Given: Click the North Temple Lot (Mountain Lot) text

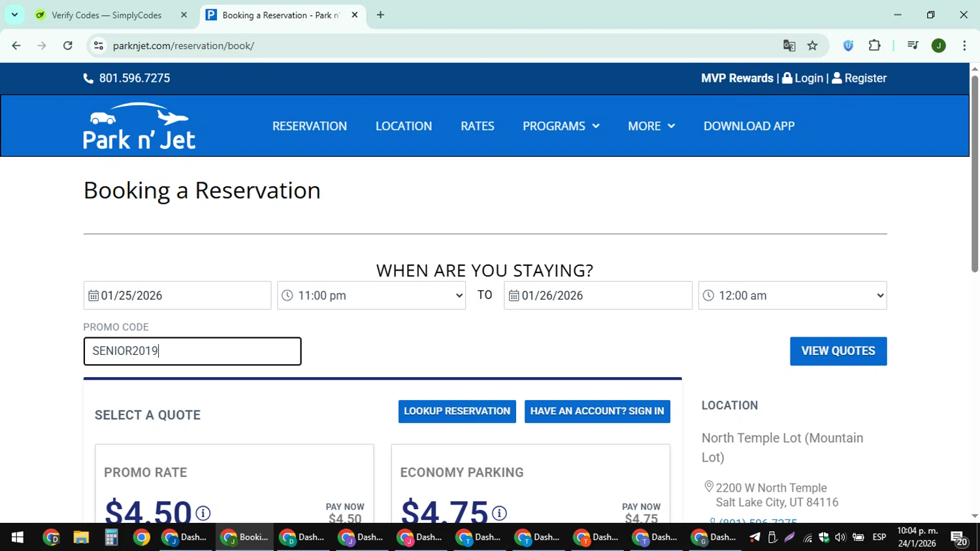Looking at the screenshot, I should pyautogui.click(x=783, y=448).
